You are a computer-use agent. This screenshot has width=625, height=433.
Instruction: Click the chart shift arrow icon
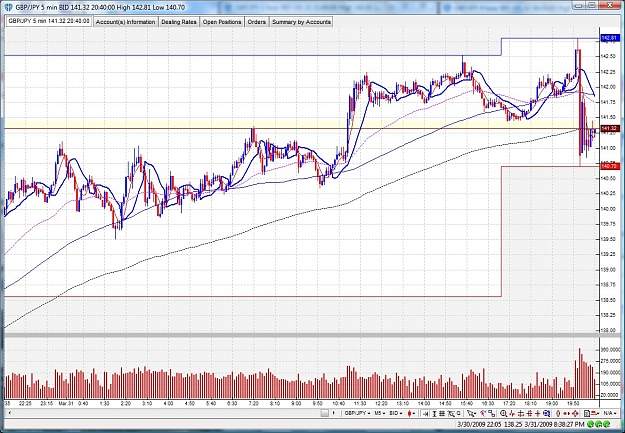pos(426,413)
